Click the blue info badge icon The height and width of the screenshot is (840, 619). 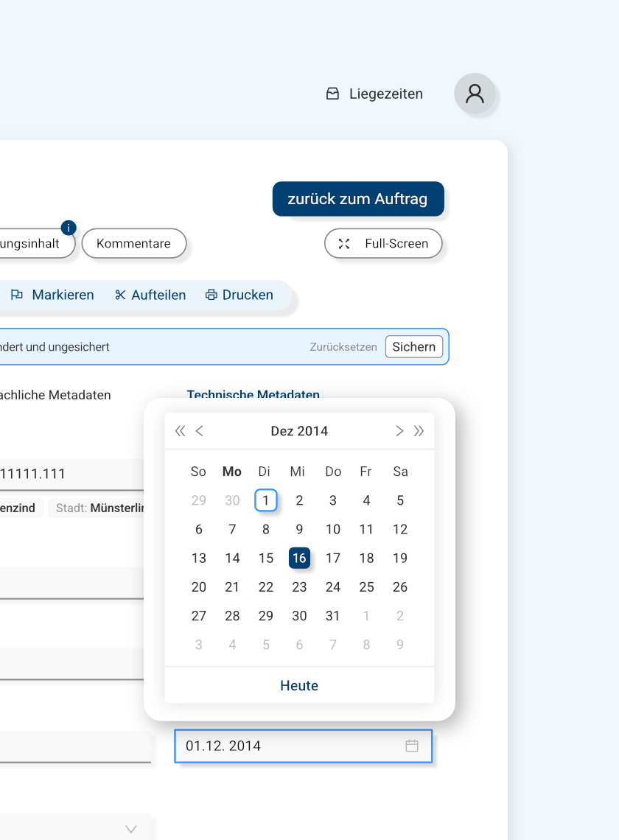tap(69, 228)
